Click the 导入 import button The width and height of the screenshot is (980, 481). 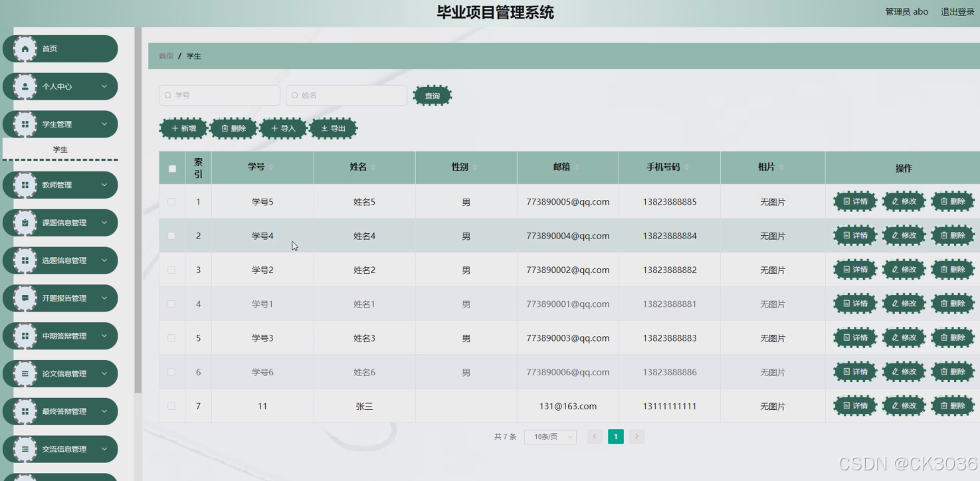coord(283,128)
